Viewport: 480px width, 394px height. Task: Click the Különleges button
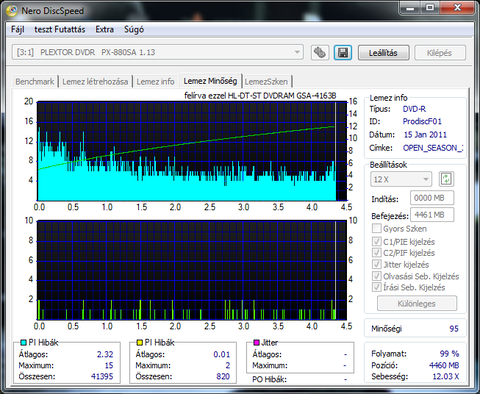(x=417, y=304)
